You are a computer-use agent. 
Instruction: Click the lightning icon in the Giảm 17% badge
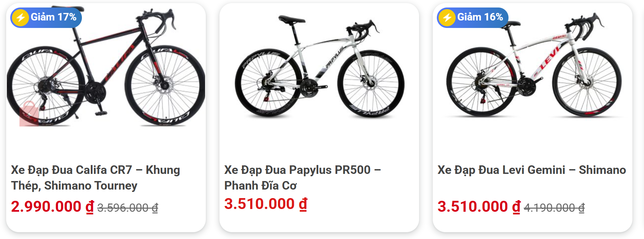coord(20,17)
